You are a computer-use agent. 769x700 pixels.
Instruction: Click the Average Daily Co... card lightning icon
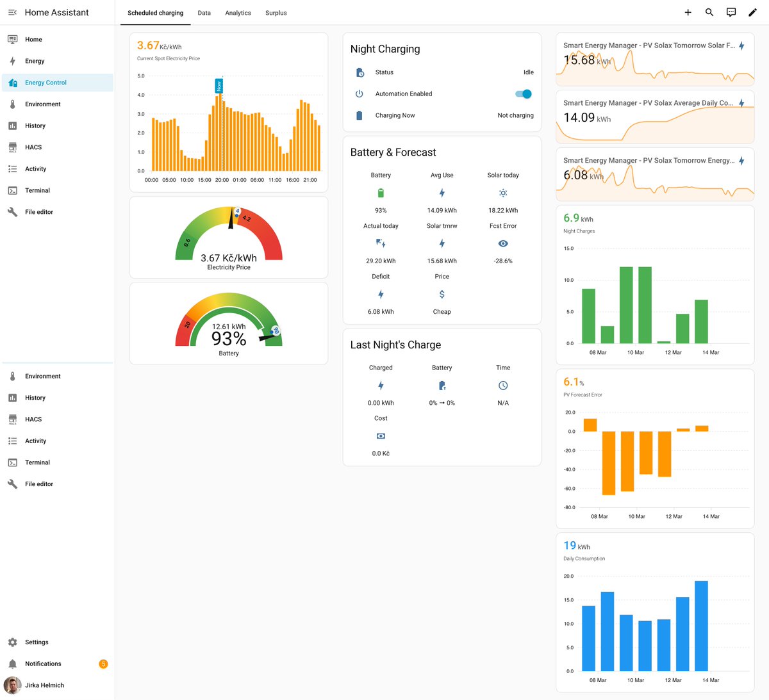(x=741, y=103)
